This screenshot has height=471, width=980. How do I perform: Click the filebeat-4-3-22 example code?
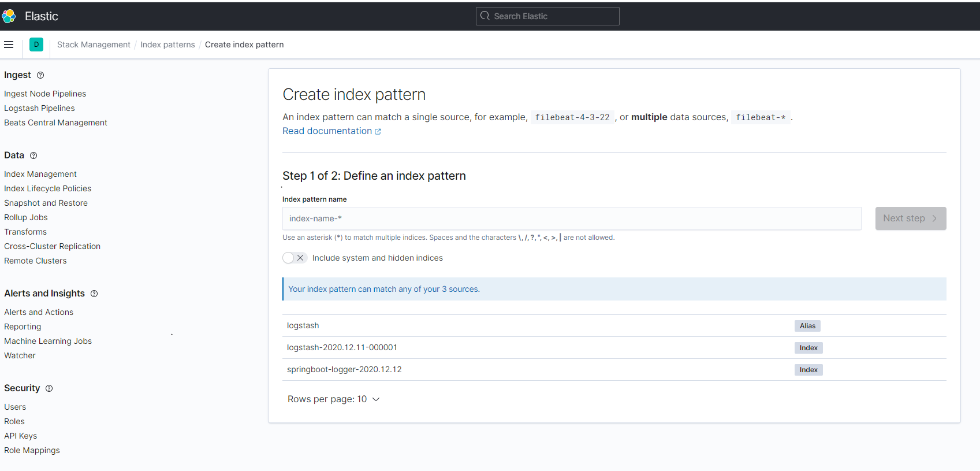pyautogui.click(x=572, y=117)
